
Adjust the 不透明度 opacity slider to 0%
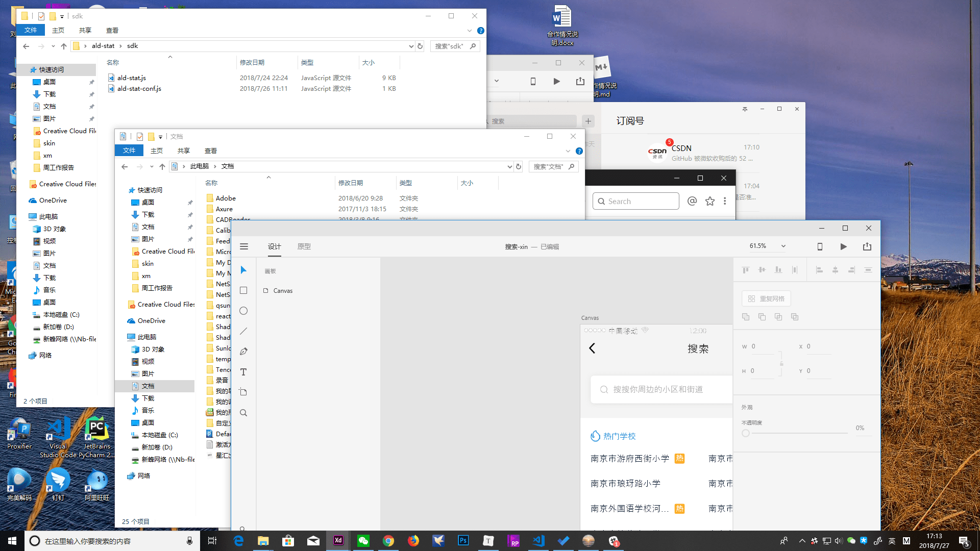pyautogui.click(x=746, y=433)
